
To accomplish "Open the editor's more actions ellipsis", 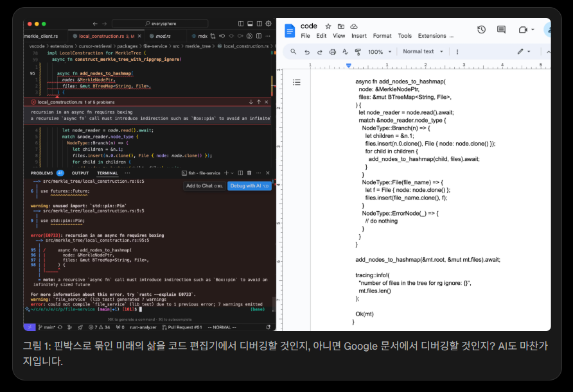I will click(268, 36).
